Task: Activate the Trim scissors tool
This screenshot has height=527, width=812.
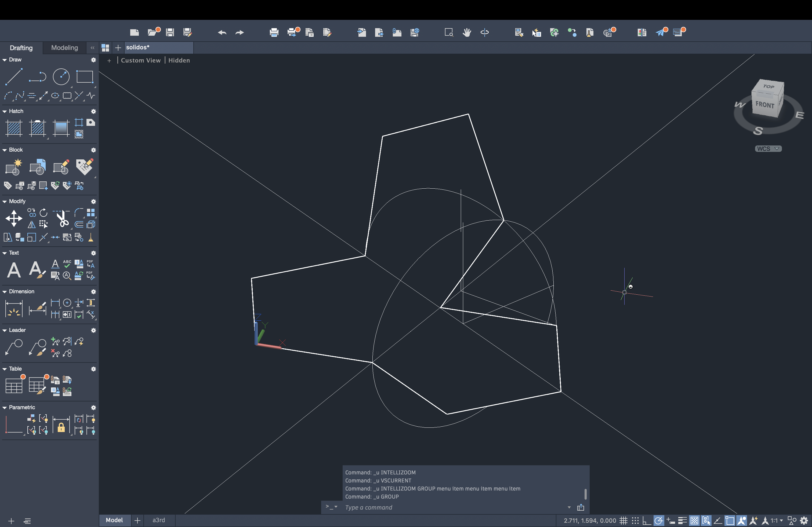Action: (x=62, y=218)
